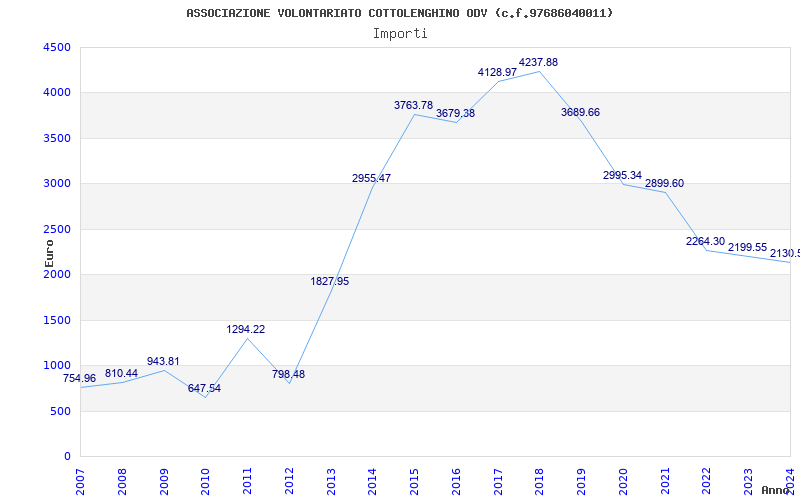Image resolution: width=800 pixels, height=500 pixels.
Task: Click the x-axis year 2020
Action: click(623, 482)
